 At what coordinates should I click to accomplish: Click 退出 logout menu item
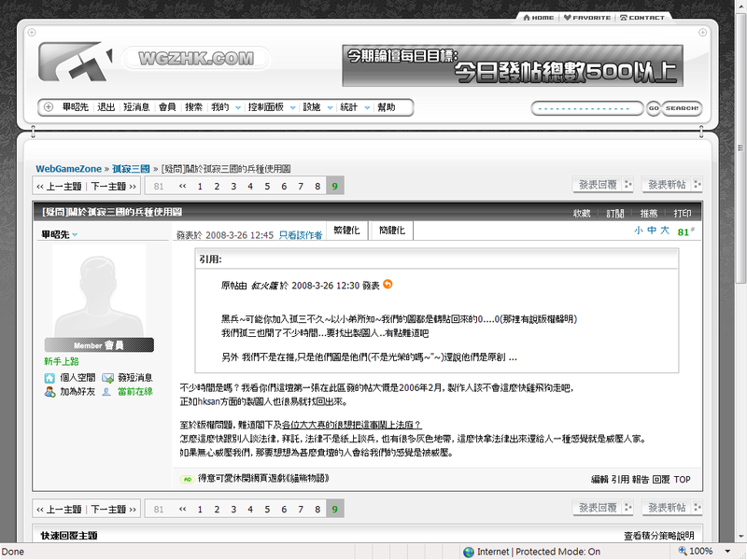[x=106, y=107]
